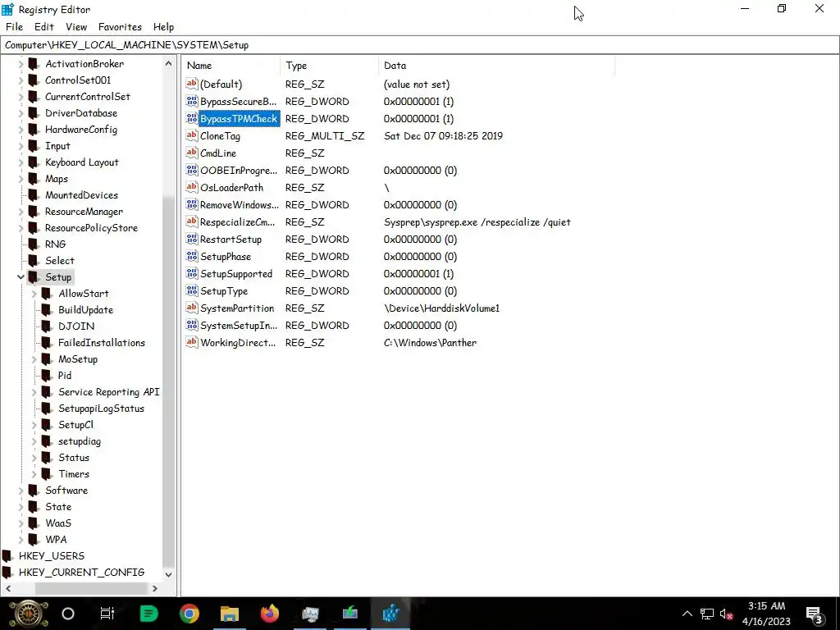The height and width of the screenshot is (630, 840).
Task: Click the Keyboard Layout folder icon
Action: [34, 162]
